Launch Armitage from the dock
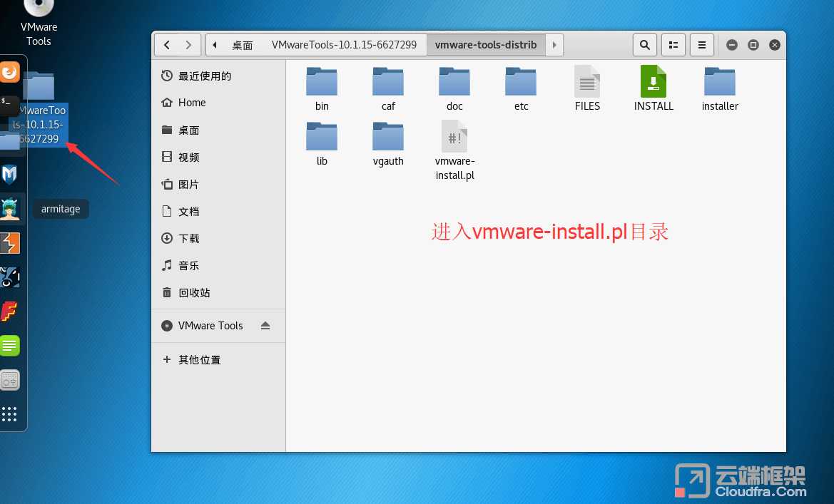The width and height of the screenshot is (834, 504). [9, 208]
